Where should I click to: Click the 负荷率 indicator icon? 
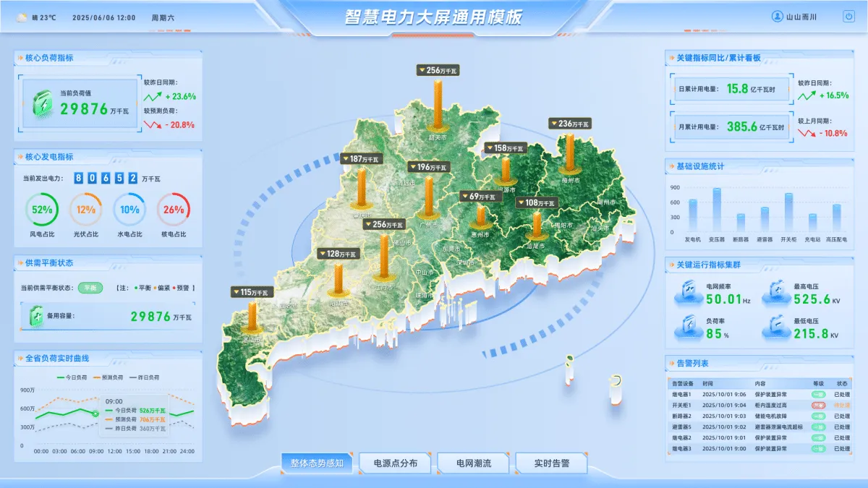click(687, 328)
